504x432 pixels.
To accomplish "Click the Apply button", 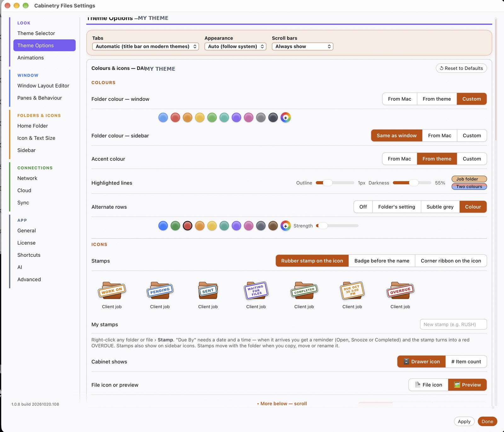I will pyautogui.click(x=464, y=421).
